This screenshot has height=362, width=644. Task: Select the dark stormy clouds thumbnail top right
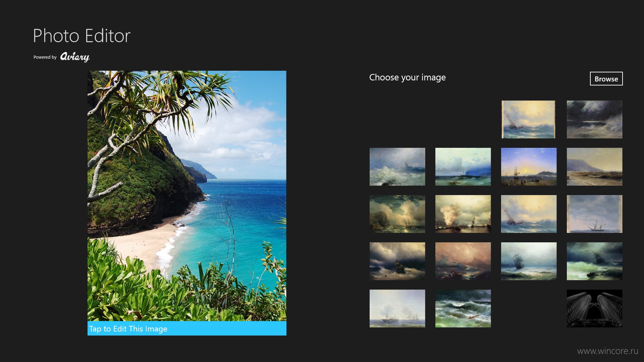coord(594,119)
